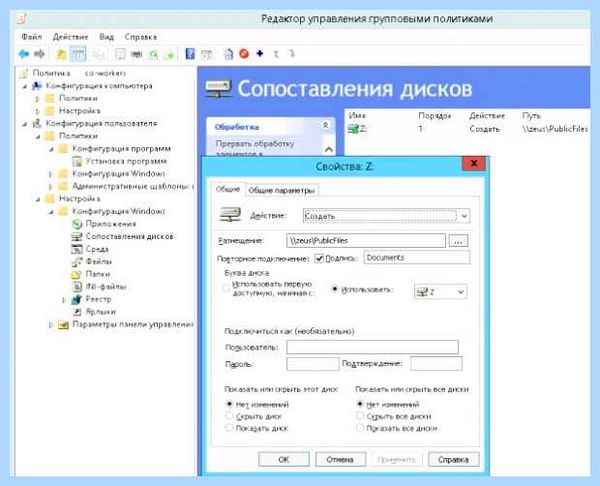The width and height of the screenshot is (600, 486).
Task: Click the Размещение path input field
Action: point(365,241)
